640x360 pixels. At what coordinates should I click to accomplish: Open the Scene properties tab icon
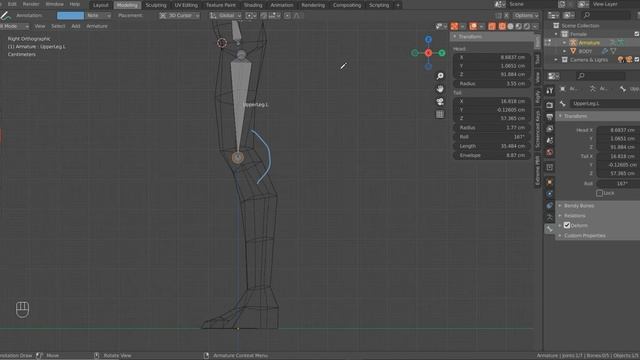point(549,140)
